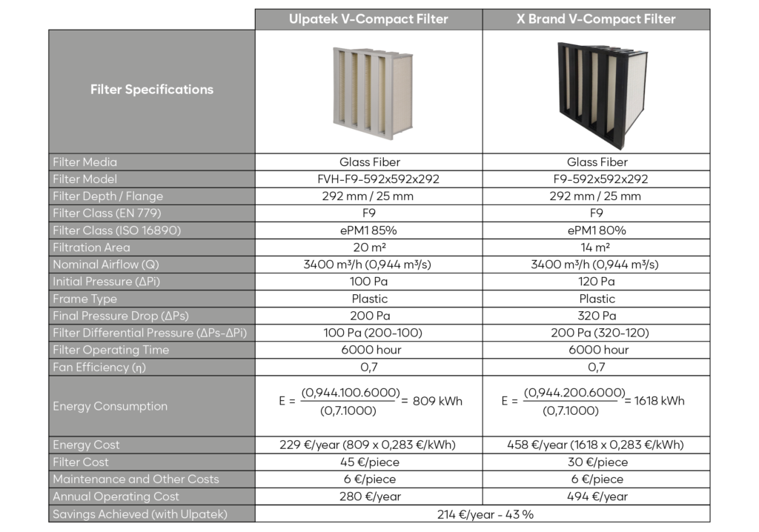759x532 pixels.
Task: Click the X Brand EN 779 class 'F9'
Action: [x=597, y=213]
